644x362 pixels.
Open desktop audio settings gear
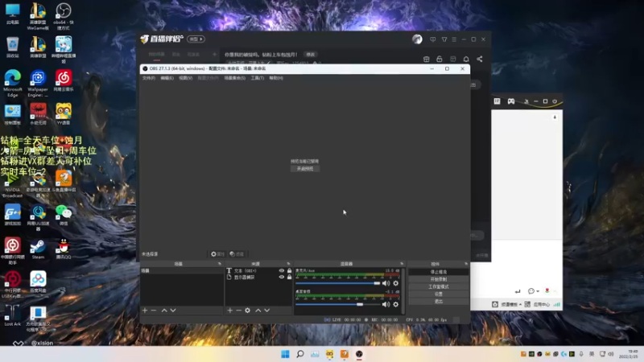click(396, 305)
